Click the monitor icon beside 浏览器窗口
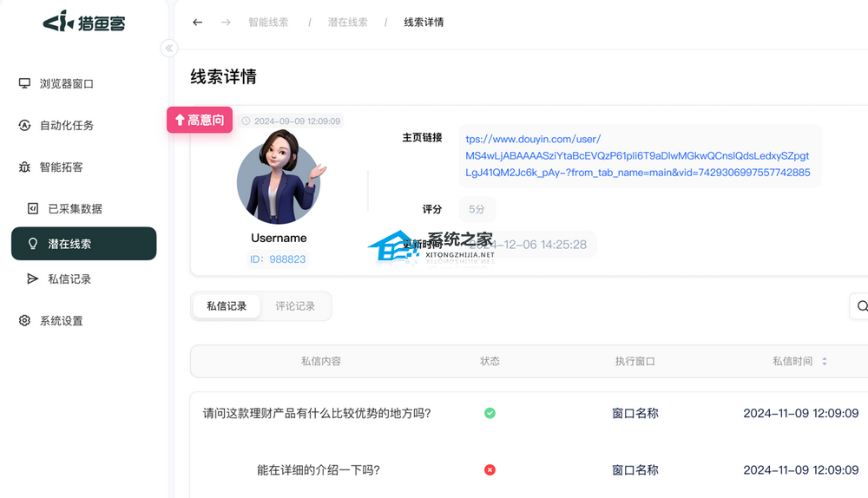 pos(24,83)
